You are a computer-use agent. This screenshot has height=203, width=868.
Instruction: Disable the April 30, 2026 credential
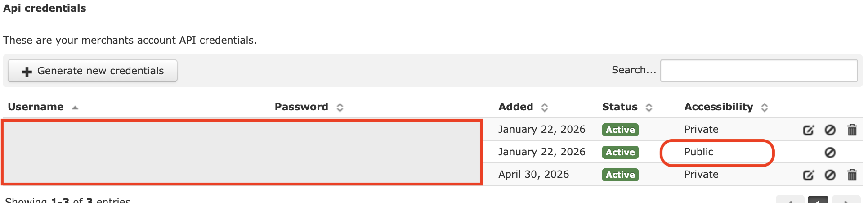tap(830, 175)
